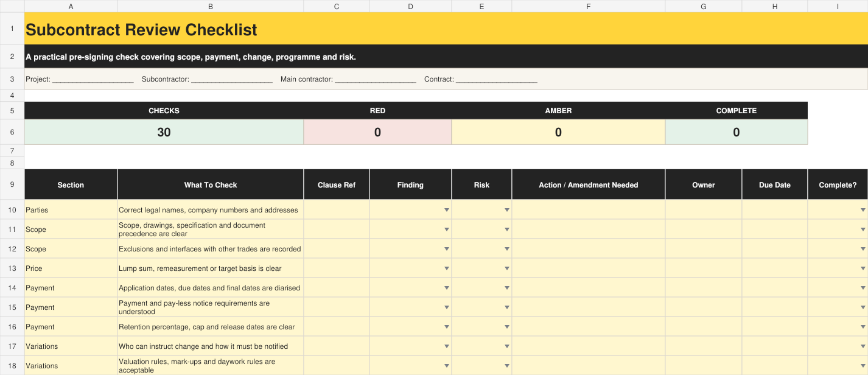Click the Finding column header
868x375 pixels.
410,184
